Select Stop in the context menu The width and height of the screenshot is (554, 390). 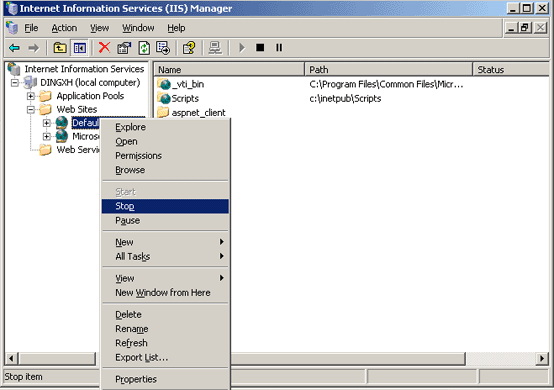pos(165,206)
